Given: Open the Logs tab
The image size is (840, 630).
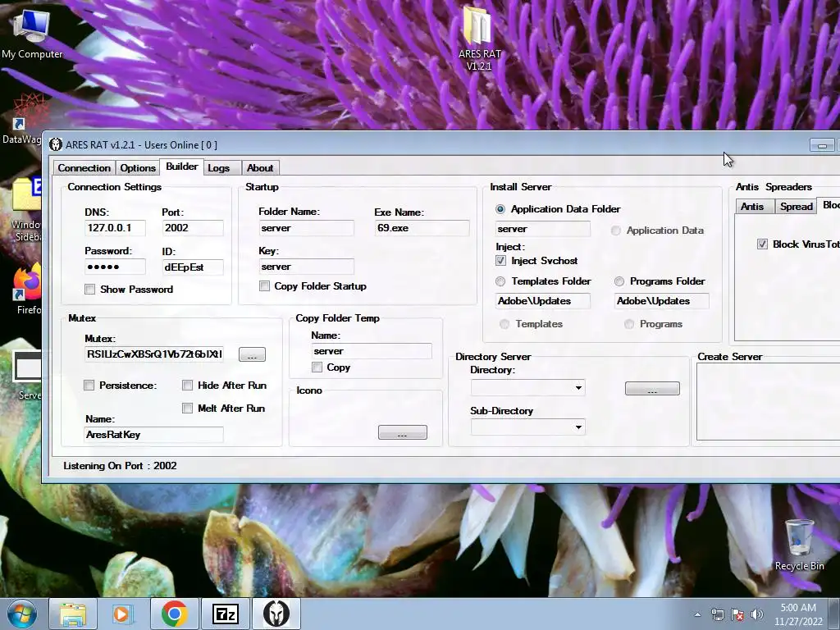Looking at the screenshot, I should [218, 167].
